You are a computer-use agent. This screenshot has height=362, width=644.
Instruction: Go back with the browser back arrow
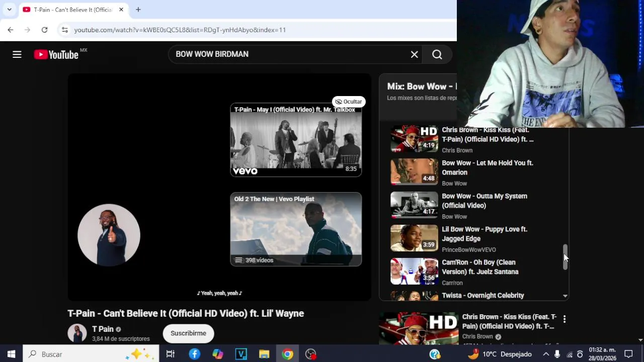[11, 30]
